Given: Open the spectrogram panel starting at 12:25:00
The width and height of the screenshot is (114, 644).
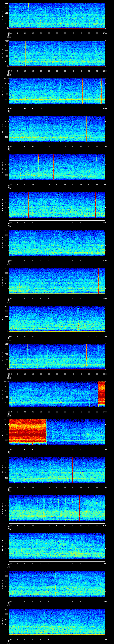Looking at the screenshot, I should [57, 356].
